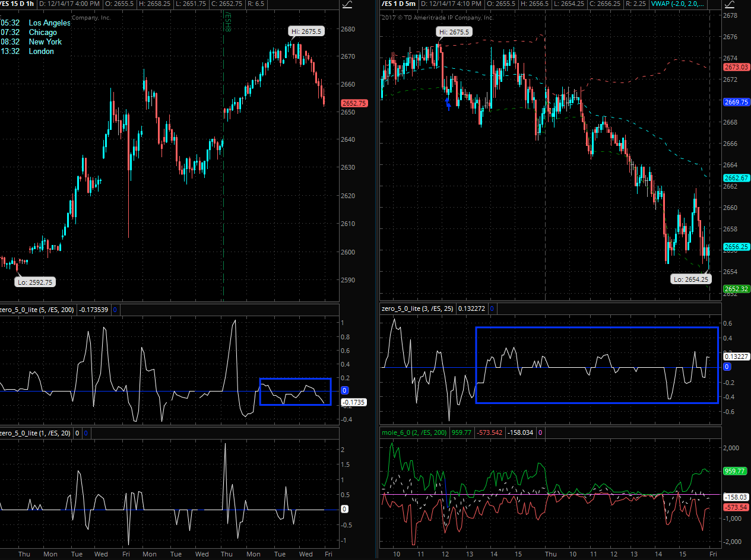Click the Lo: 2654.25 price bubble
The width and height of the screenshot is (751, 560).
(691, 279)
